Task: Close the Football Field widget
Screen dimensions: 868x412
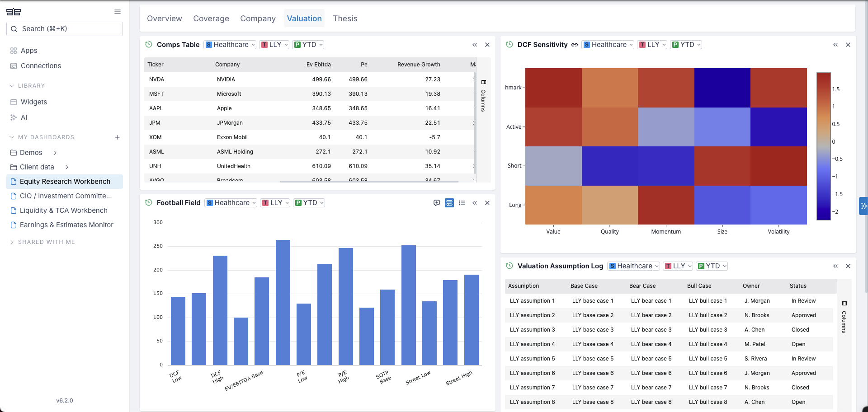Action: coord(487,203)
